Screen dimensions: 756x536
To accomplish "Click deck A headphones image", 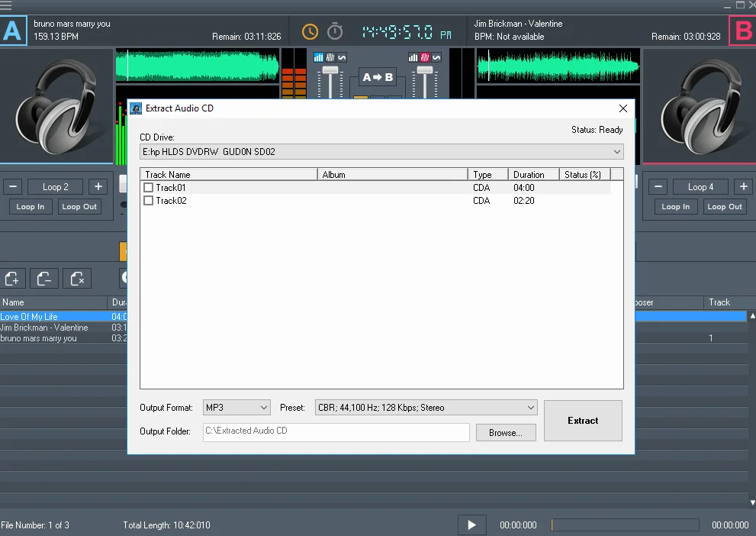I will click(x=56, y=105).
